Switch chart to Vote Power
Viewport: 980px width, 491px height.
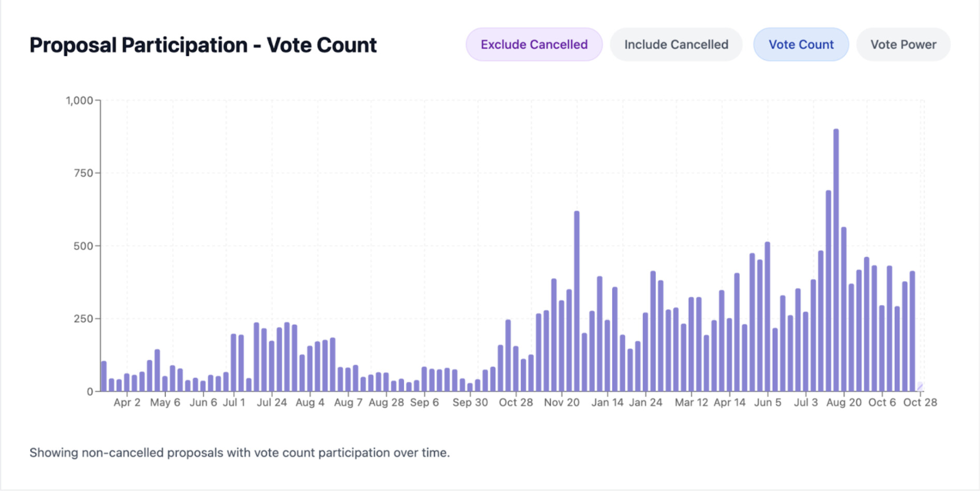[x=903, y=45]
